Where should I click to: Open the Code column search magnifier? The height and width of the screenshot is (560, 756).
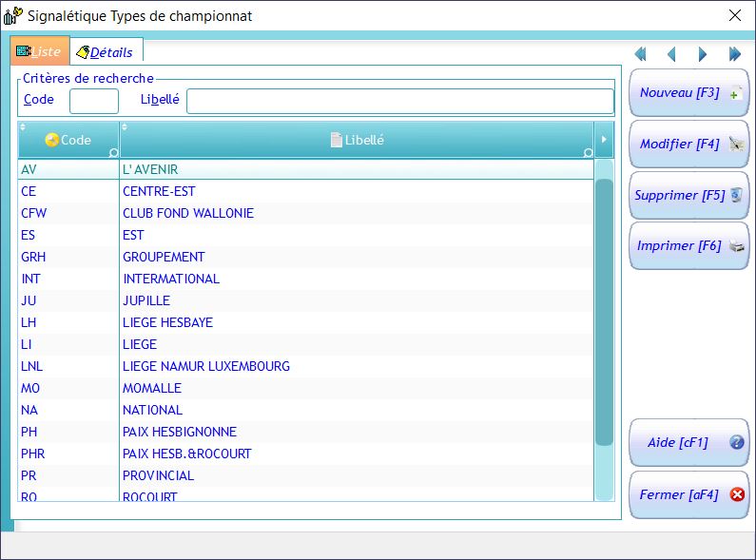click(113, 153)
